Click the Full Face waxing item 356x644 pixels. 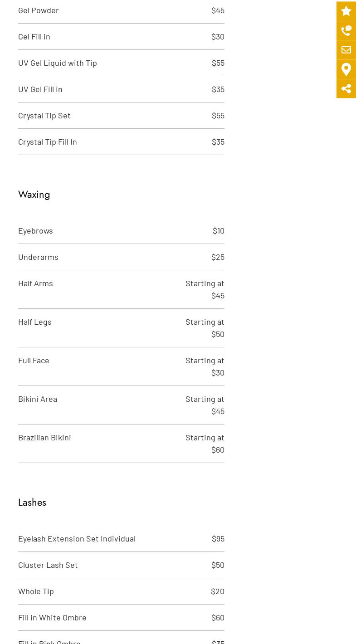pos(34,361)
